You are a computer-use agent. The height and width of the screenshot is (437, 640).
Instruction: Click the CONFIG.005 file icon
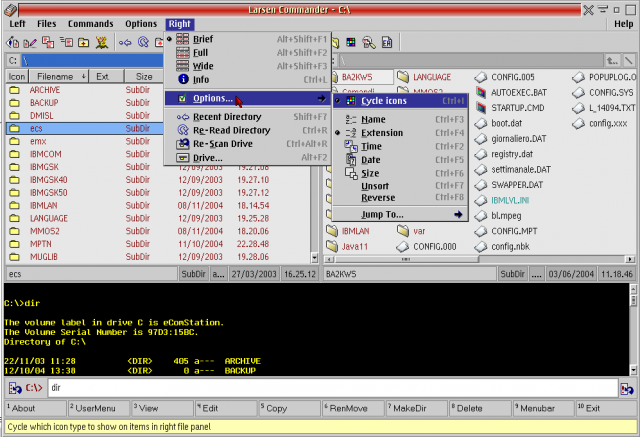(481, 77)
